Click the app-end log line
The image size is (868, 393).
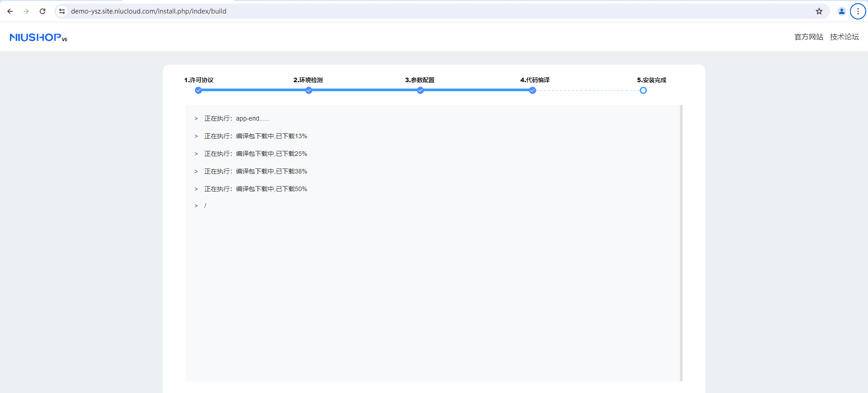(x=236, y=118)
